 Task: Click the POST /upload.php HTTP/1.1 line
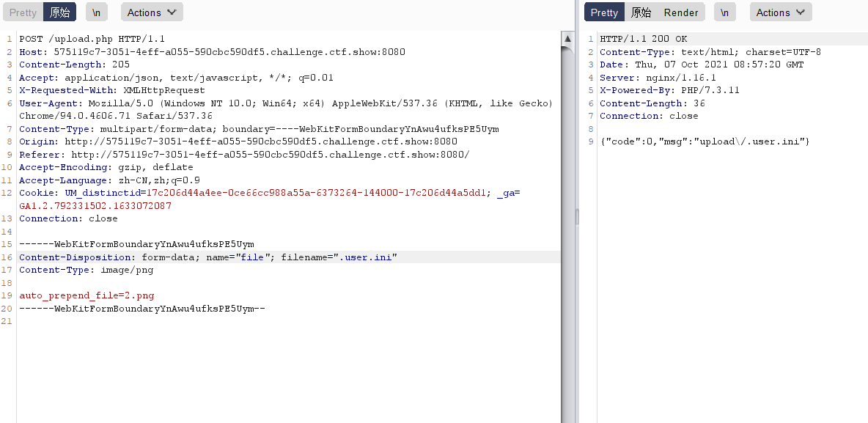(x=92, y=39)
